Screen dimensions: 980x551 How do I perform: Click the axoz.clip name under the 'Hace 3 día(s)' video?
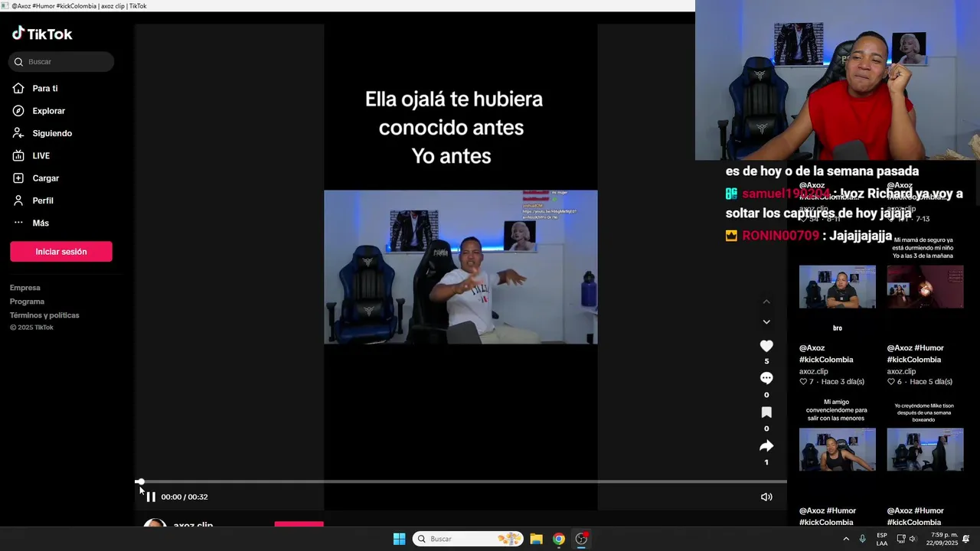(x=814, y=371)
